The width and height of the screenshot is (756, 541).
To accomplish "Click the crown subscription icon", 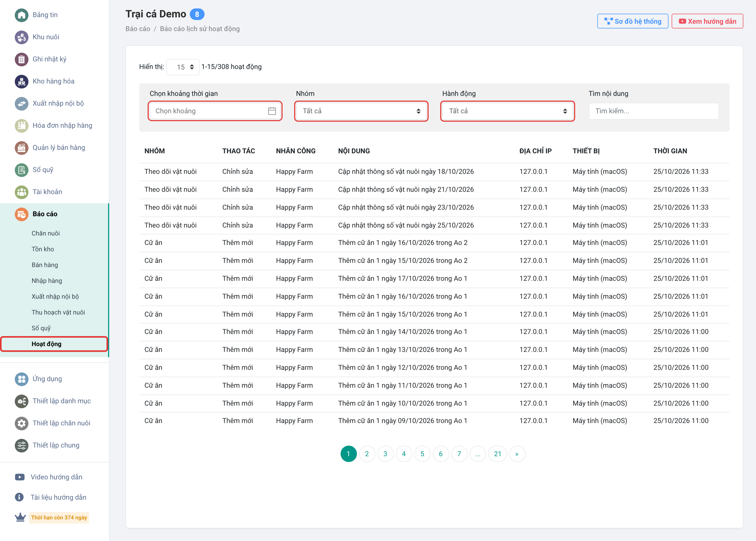I will [20, 517].
